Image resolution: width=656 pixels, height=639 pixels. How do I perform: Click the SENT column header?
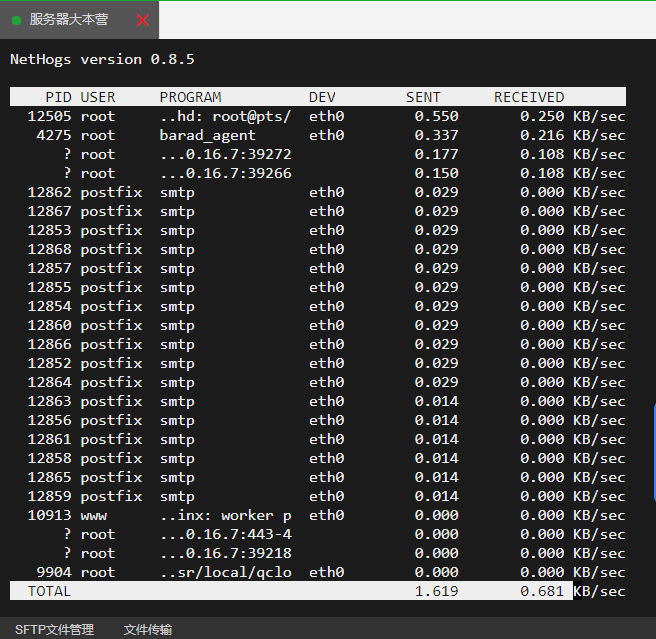[423, 97]
